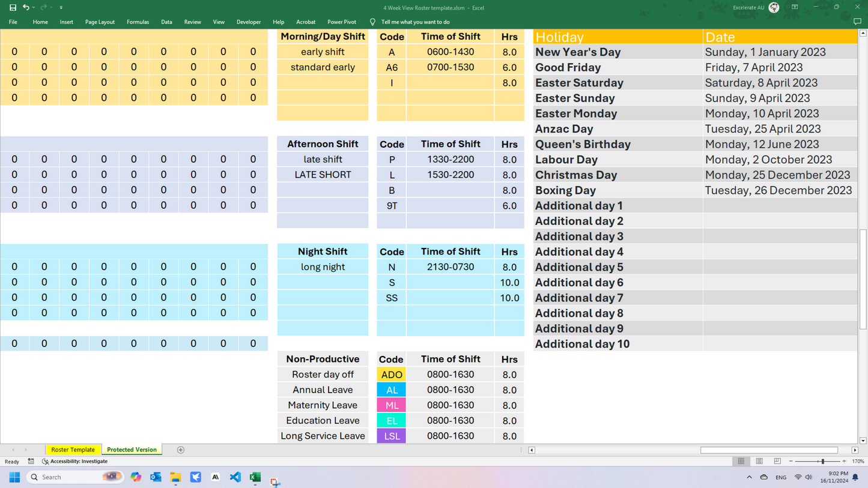The image size is (868, 488).
Task: Click the 170% zoom level button
Action: tap(858, 462)
